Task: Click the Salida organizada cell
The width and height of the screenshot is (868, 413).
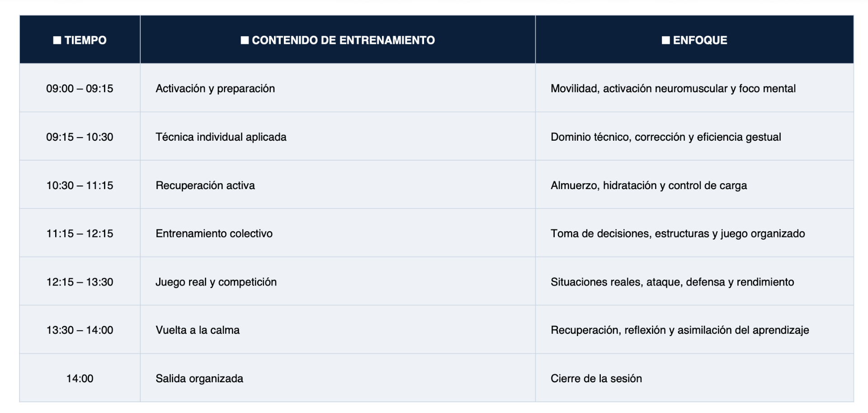Action: coord(199,379)
